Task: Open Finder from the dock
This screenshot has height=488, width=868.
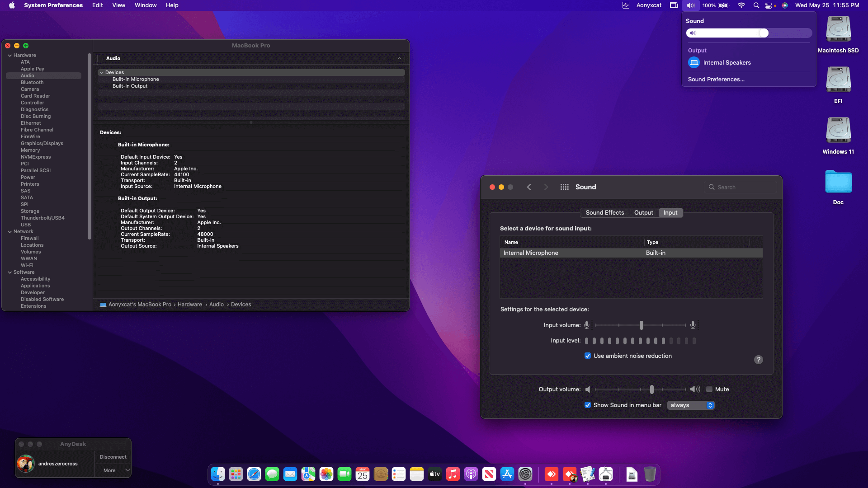Action: [218, 474]
